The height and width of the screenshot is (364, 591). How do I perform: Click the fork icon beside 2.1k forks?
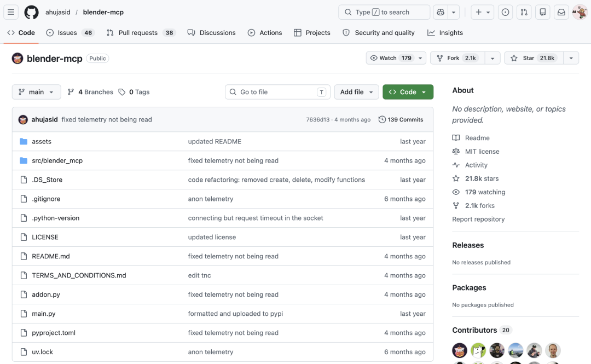(456, 206)
